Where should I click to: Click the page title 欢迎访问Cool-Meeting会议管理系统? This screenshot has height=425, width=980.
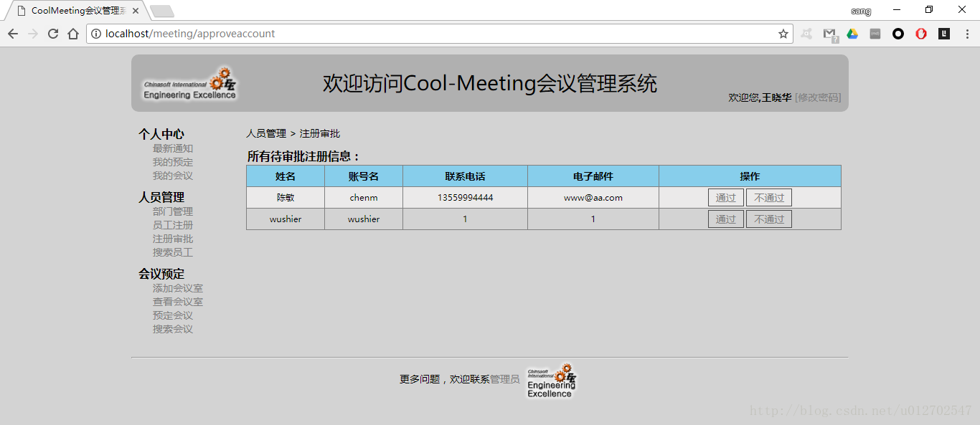pos(490,83)
